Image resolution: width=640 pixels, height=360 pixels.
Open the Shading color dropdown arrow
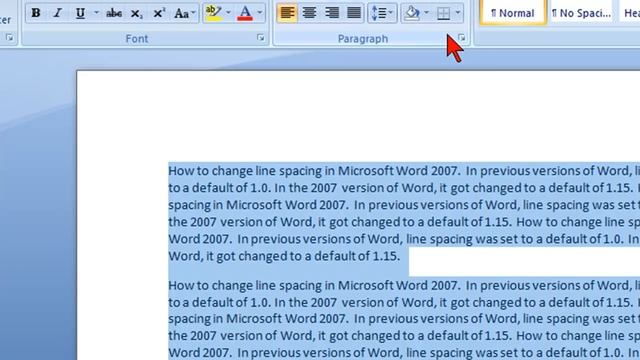pyautogui.click(x=427, y=13)
